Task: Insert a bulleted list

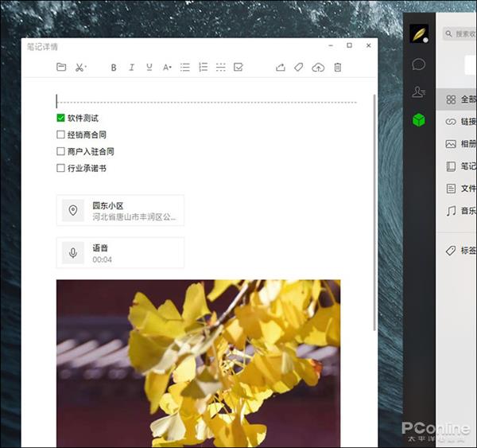Action: coord(185,68)
